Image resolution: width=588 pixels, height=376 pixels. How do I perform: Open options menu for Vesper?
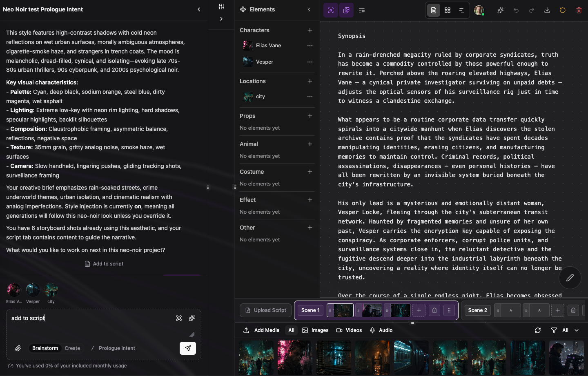(310, 62)
